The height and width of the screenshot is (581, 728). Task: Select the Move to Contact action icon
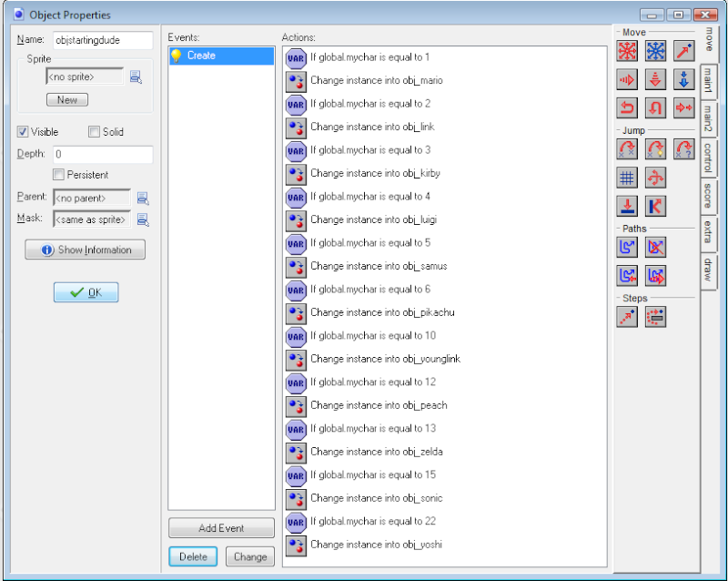coord(627,207)
